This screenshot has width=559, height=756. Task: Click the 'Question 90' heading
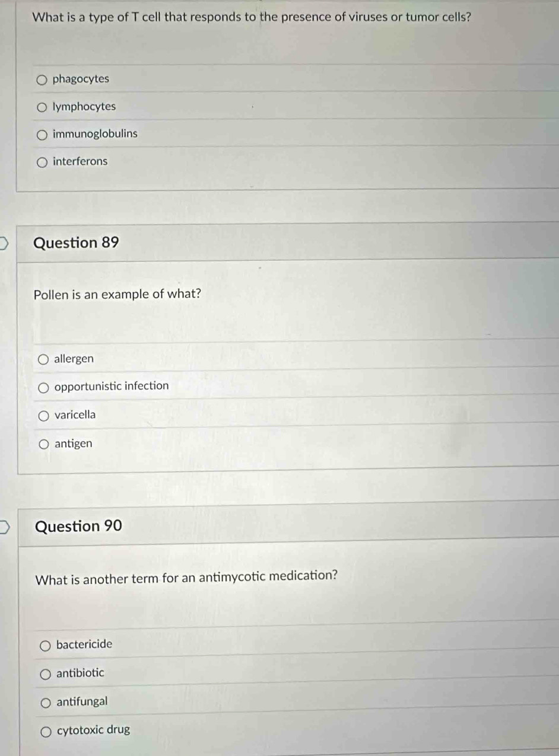[x=79, y=526]
